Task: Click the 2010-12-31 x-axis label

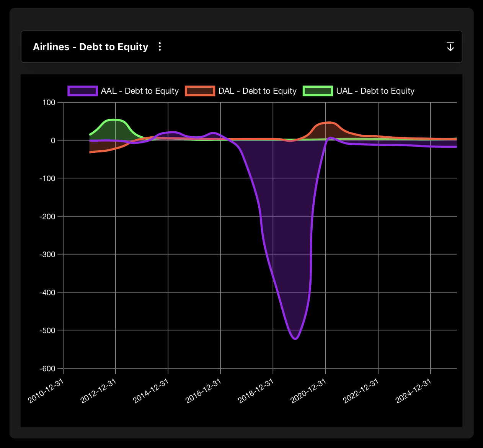Action: [x=46, y=391]
